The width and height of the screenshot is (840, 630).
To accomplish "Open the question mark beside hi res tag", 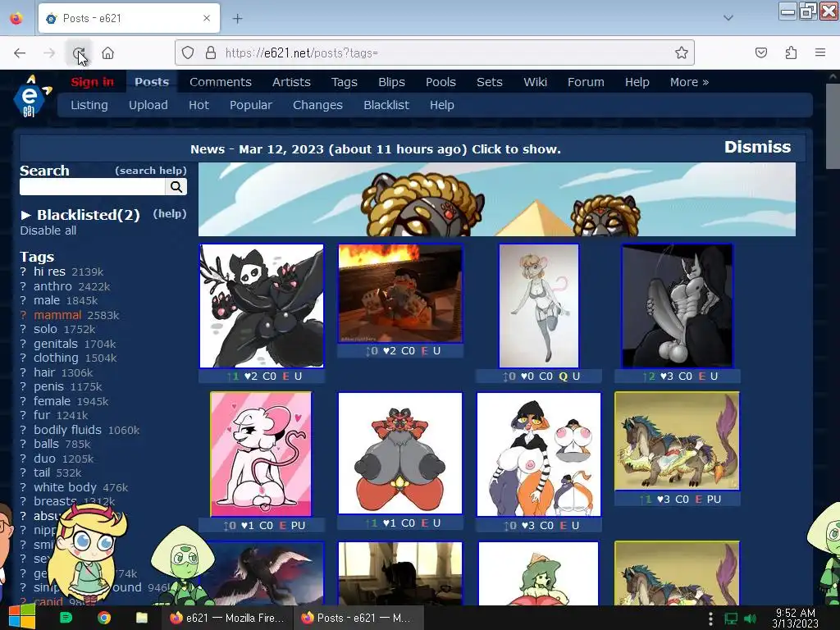I will pos(23,272).
